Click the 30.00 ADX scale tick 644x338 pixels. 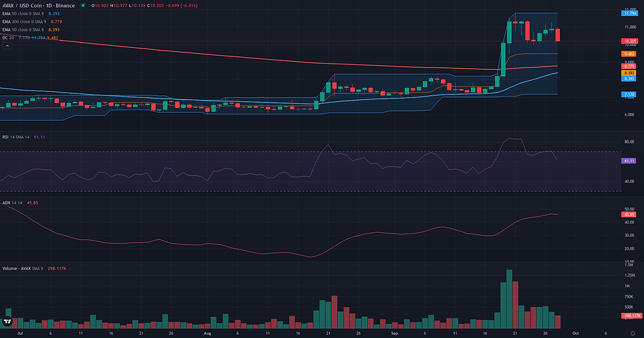(x=630, y=236)
